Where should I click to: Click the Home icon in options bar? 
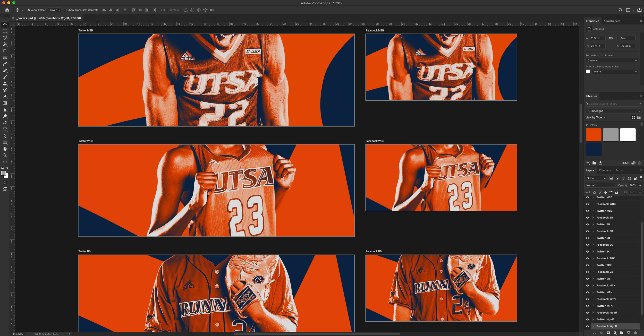[7, 10]
